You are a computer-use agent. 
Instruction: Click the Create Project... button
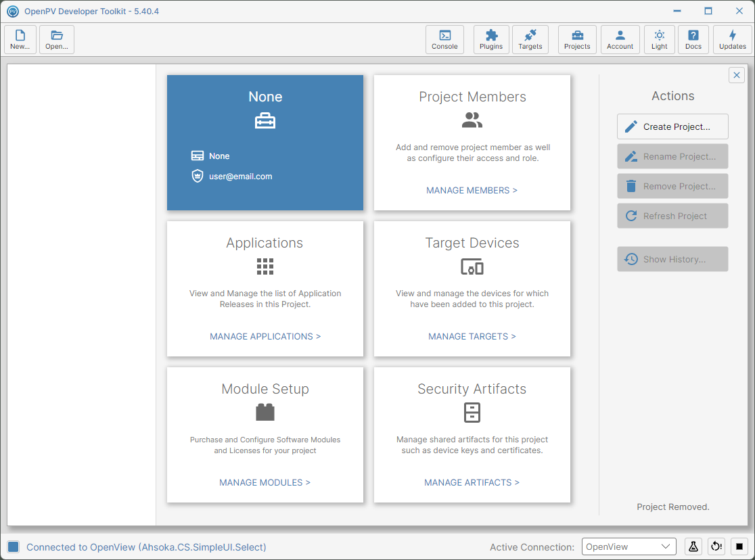pyautogui.click(x=672, y=126)
